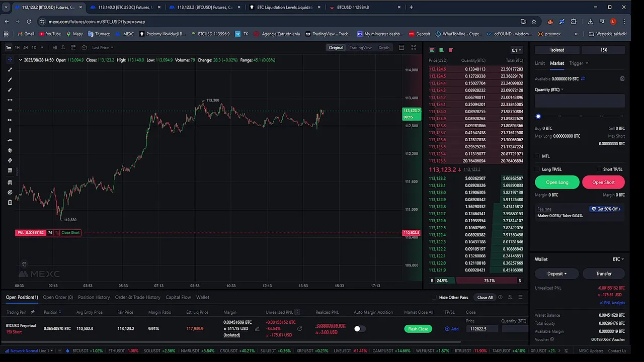Click the Transfer button in Wallet
644x362 pixels.
coord(604,274)
